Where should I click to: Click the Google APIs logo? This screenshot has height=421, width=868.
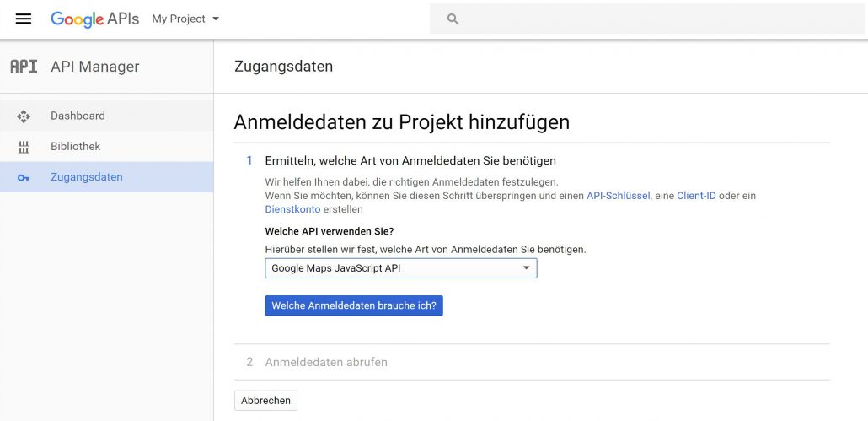click(94, 19)
